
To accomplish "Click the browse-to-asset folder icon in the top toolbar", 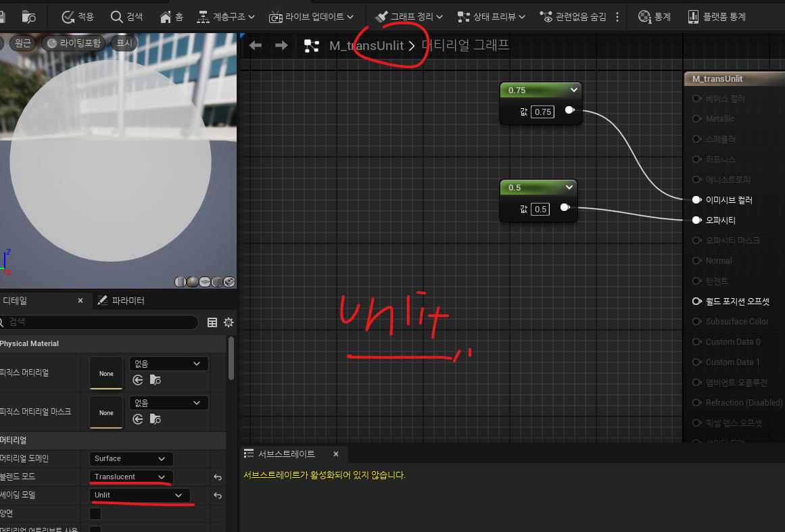I will [28, 17].
